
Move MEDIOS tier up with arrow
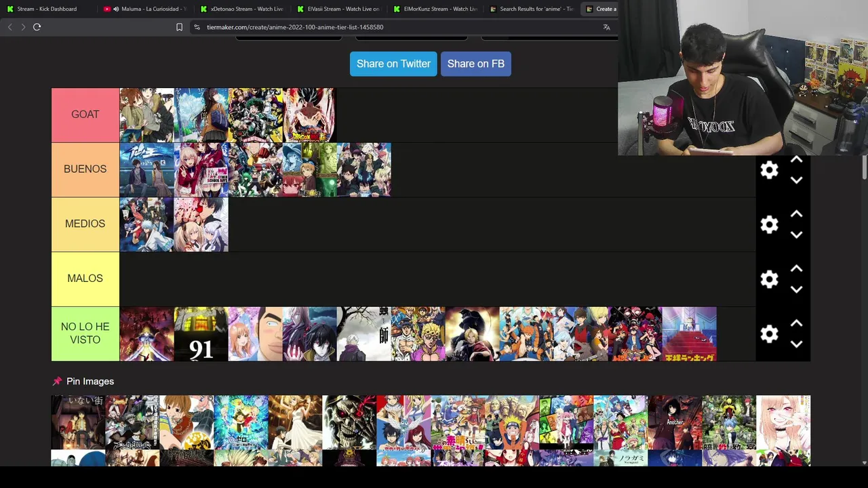point(797,214)
